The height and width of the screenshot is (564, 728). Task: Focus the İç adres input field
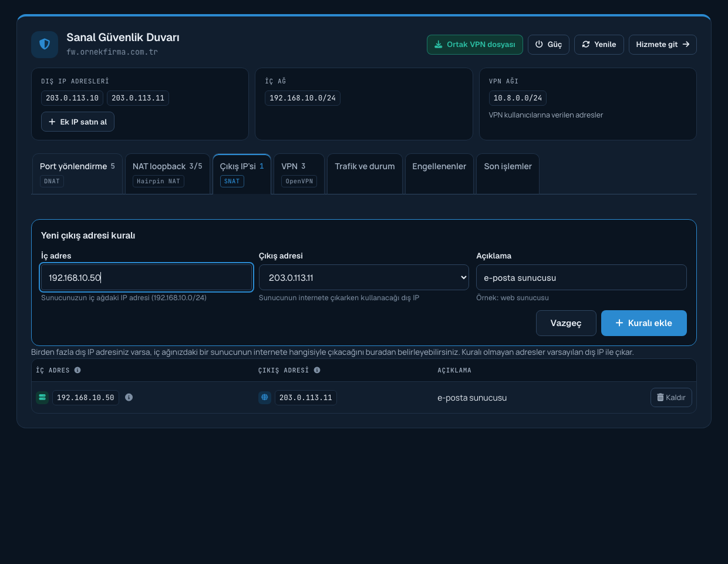point(147,277)
